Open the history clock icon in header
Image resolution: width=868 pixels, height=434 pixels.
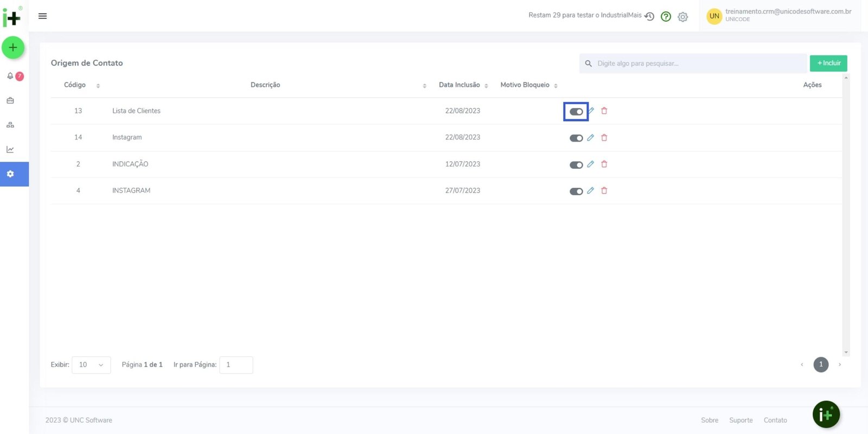click(x=649, y=17)
